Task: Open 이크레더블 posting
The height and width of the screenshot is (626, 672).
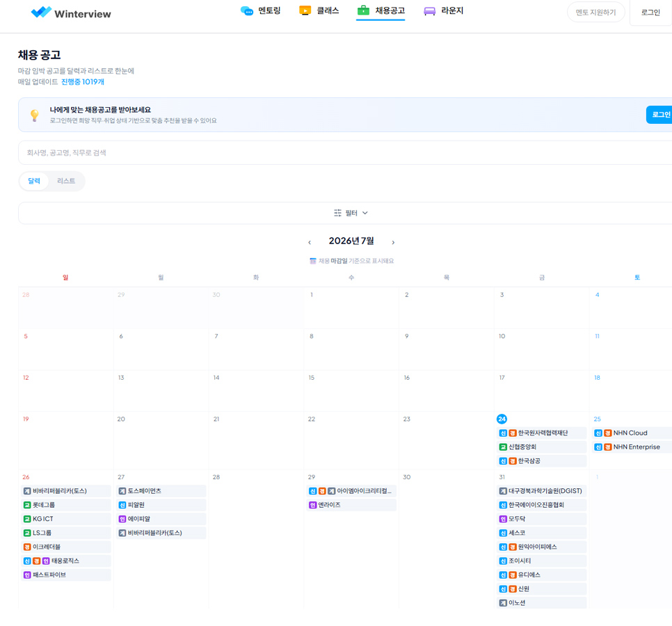Action: coord(66,547)
